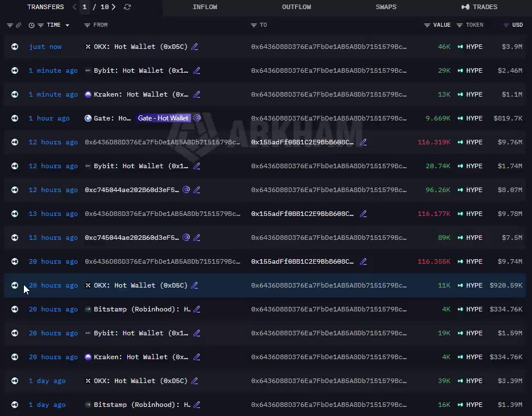The width and height of the screenshot is (532, 416).
Task: Refresh the transfers list
Action: (127, 7)
